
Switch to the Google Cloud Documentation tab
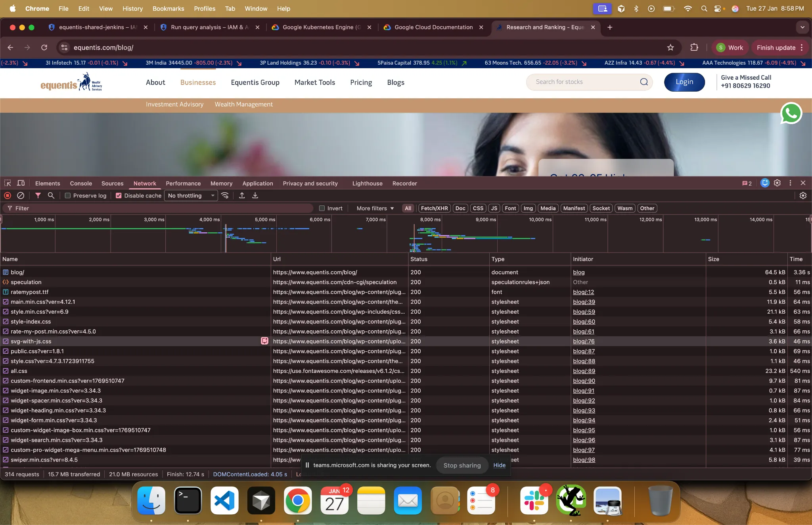tap(433, 27)
